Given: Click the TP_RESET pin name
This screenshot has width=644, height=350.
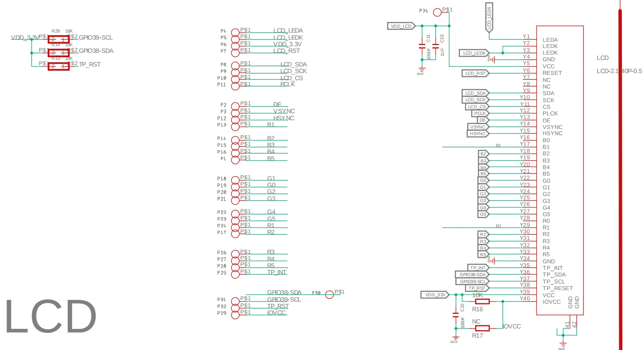Looking at the screenshot, I should [x=558, y=288].
